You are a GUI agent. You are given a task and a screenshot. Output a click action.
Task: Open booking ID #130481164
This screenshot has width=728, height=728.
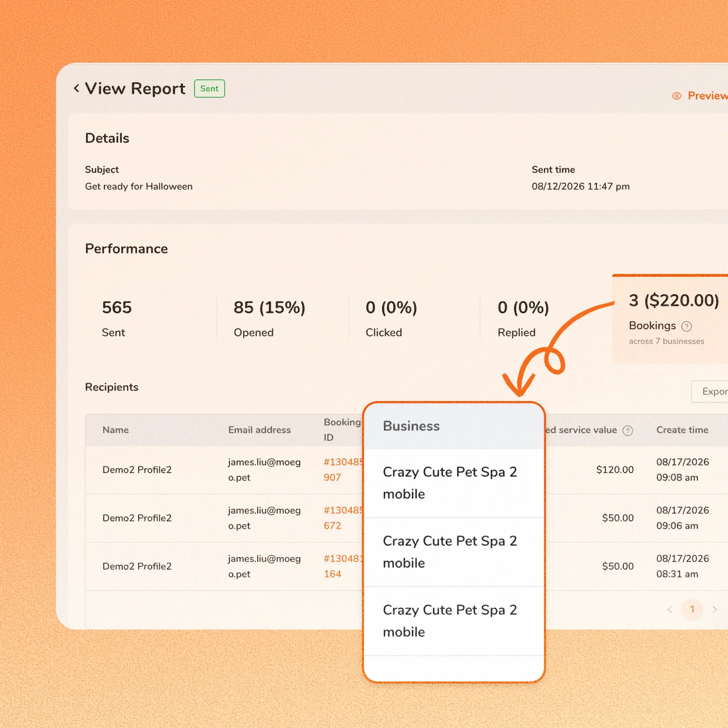point(343,566)
